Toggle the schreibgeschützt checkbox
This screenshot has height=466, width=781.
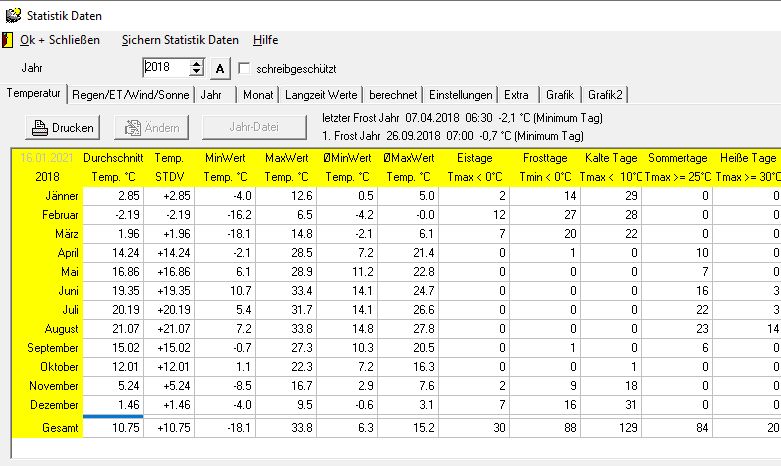tap(244, 68)
